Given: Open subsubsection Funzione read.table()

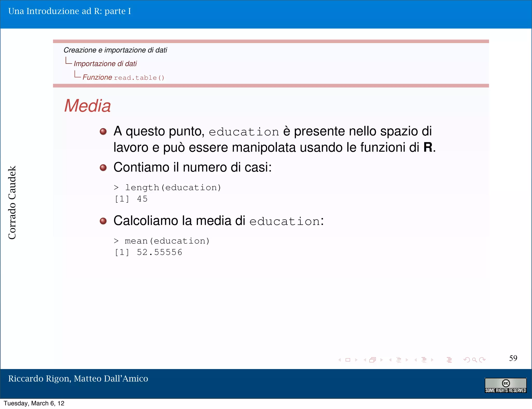Looking at the screenshot, I should [x=124, y=77].
